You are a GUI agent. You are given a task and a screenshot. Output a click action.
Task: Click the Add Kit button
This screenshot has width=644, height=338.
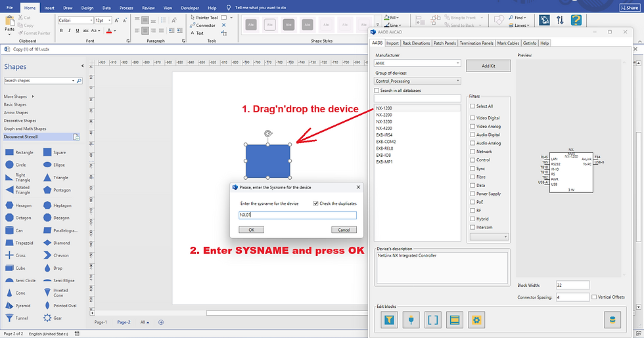pyautogui.click(x=488, y=66)
